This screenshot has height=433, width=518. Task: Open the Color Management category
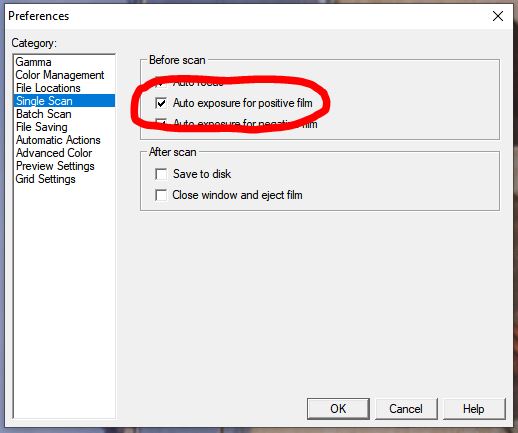pos(60,75)
